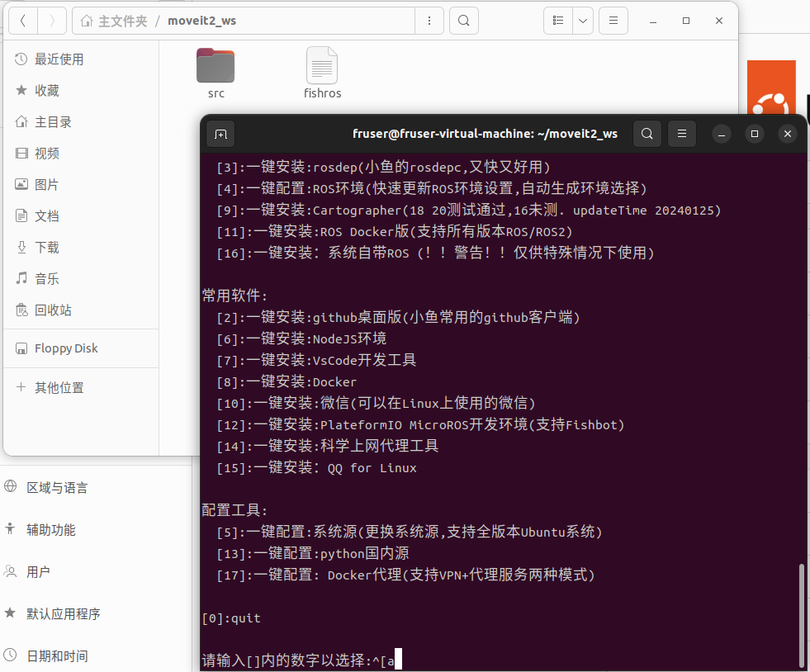Click terminal line '[14]:一键安装:科学上网代理工具'
Image resolution: width=810 pixels, height=672 pixels.
coord(328,446)
